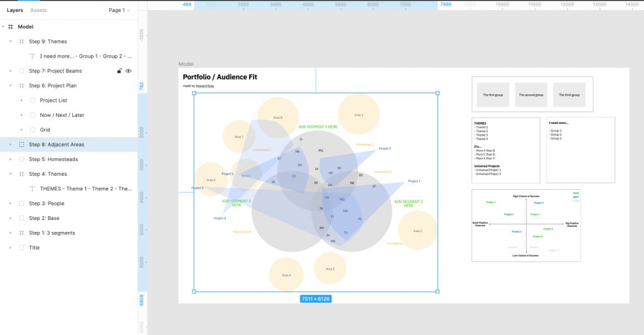Image resolution: width=644 pixels, height=335 pixels.
Task: Expand Step 2: Base group
Action: [x=11, y=218]
